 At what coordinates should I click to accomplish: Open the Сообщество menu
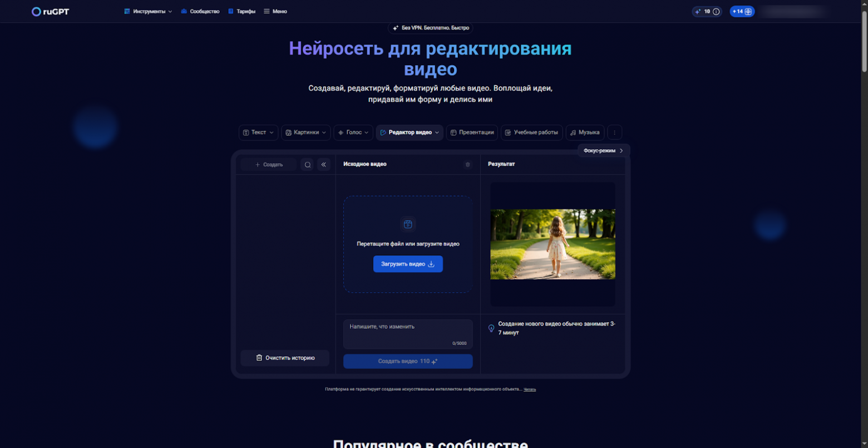point(200,11)
